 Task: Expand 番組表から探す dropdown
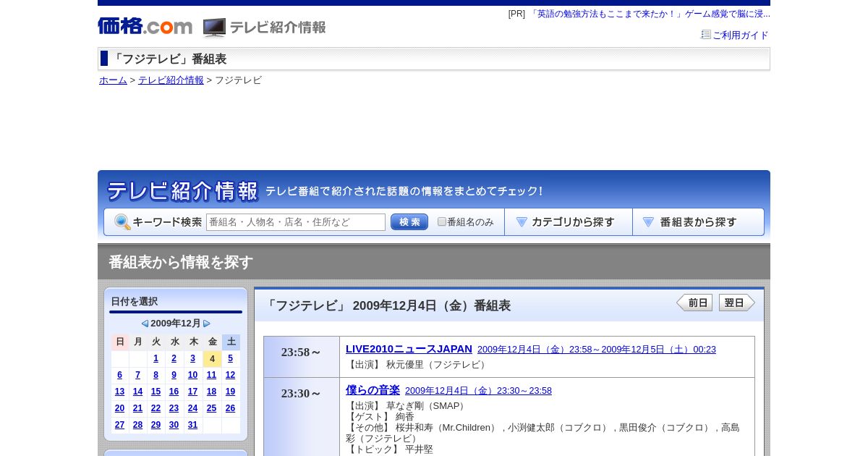pyautogui.click(x=698, y=222)
